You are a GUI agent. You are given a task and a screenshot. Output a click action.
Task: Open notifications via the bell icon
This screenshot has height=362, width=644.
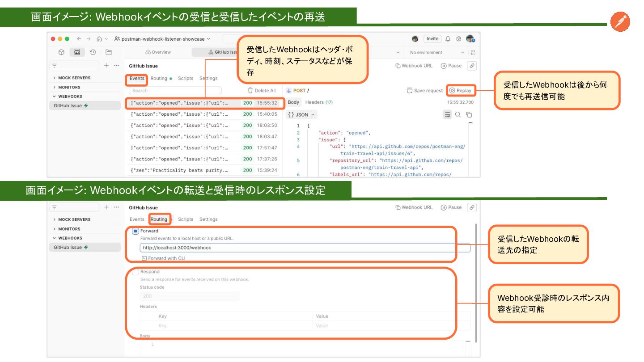click(x=448, y=39)
